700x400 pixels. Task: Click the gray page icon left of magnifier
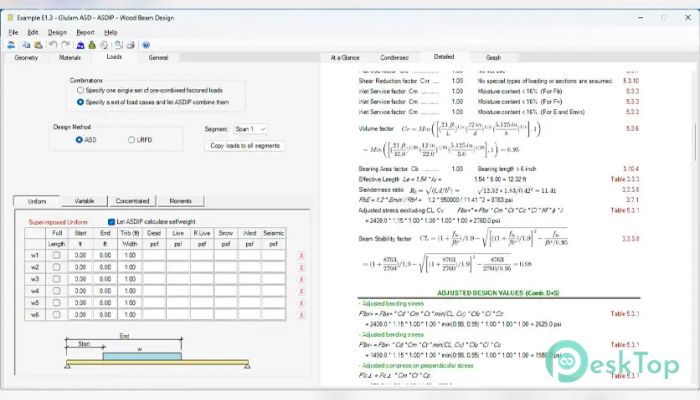point(104,45)
